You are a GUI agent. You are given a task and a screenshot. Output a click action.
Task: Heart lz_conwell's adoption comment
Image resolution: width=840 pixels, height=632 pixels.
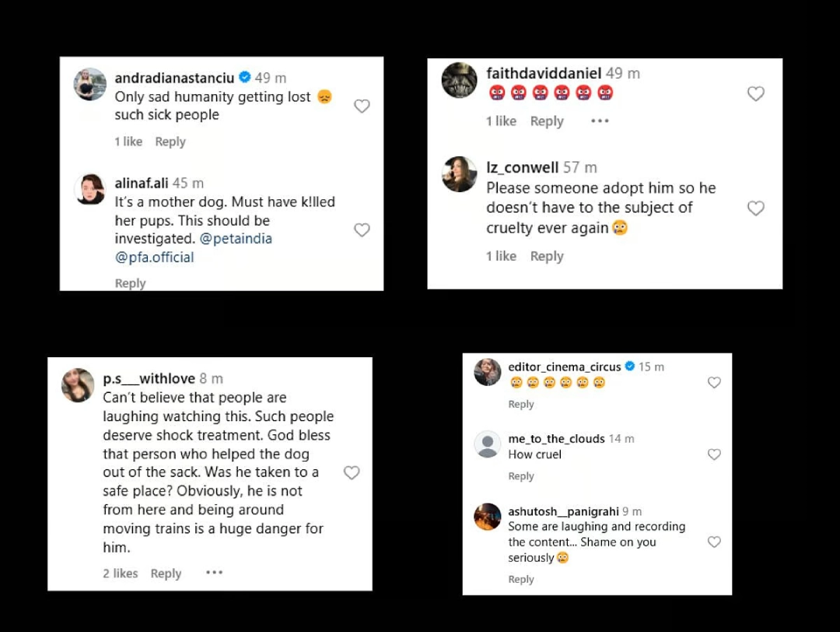coord(755,208)
